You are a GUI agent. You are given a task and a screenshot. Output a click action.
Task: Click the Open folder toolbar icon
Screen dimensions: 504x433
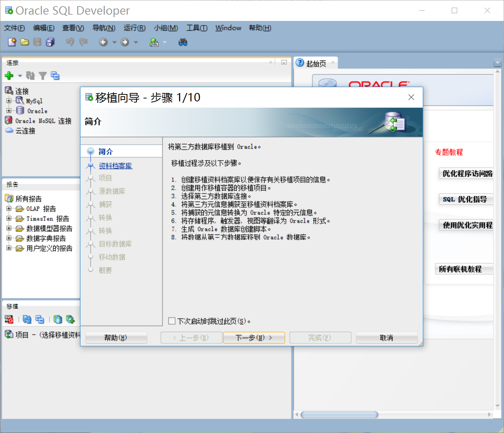tap(25, 42)
